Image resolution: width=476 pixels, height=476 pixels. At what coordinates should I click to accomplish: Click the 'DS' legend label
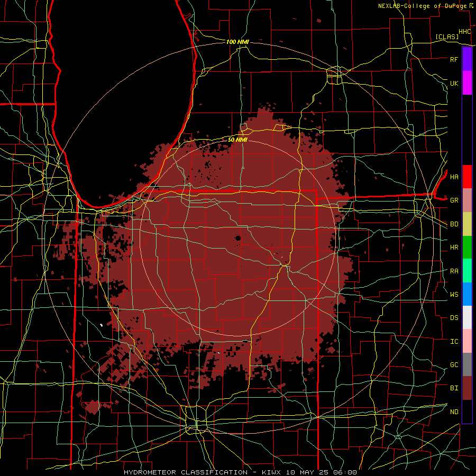454,318
